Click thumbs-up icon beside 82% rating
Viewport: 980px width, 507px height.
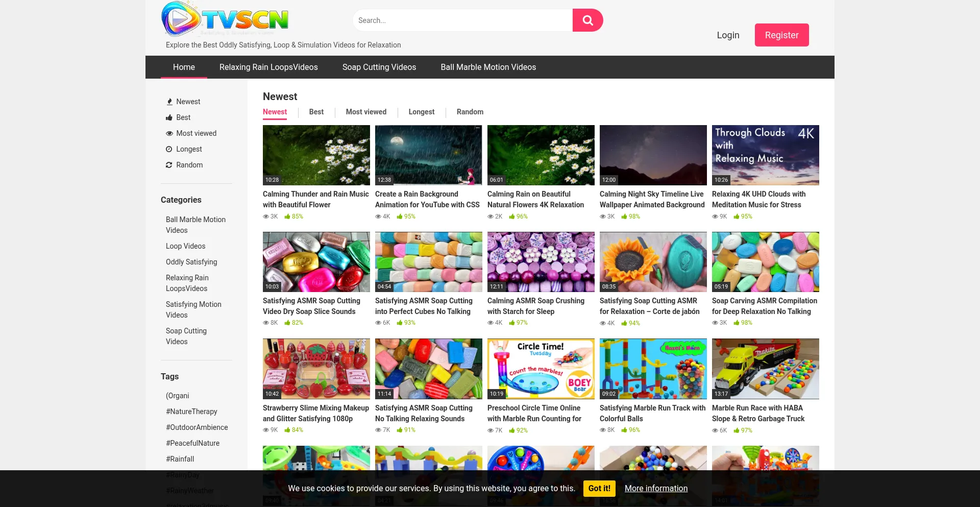click(x=287, y=323)
